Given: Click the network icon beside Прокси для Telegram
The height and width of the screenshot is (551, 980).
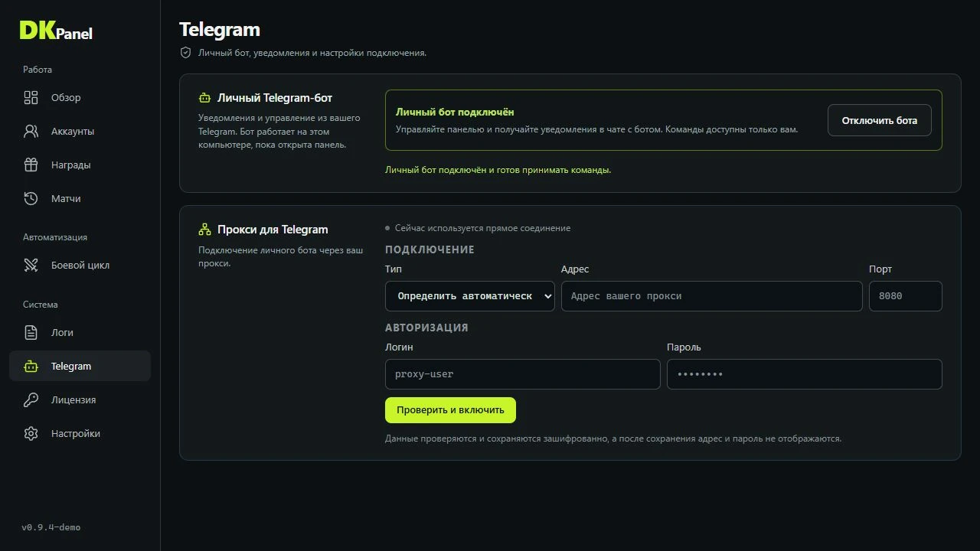Looking at the screenshot, I should [204, 230].
